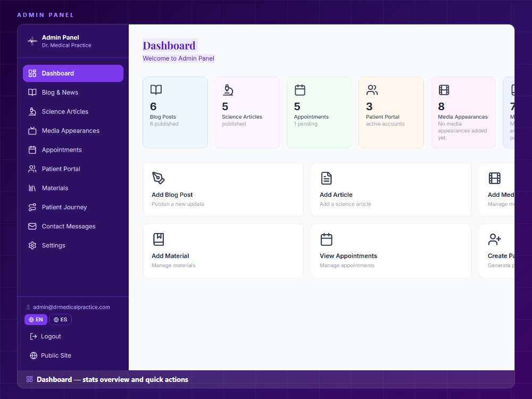Click the users icon beside Patient Portal in sidebar

click(x=32, y=169)
